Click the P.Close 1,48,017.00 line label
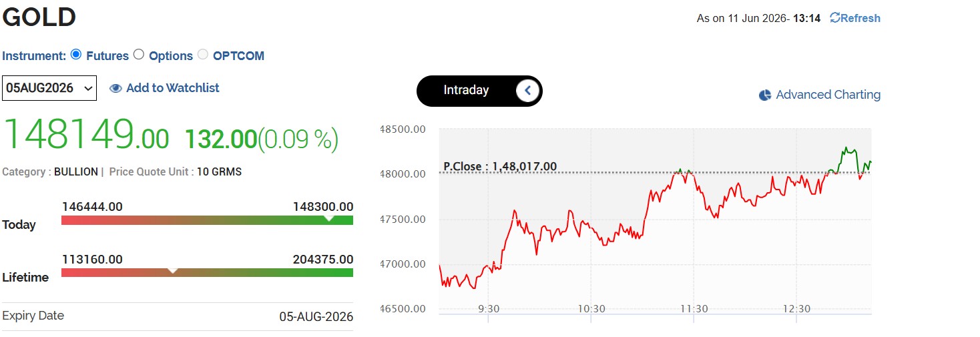Image resolution: width=980 pixels, height=337 pixels. click(x=500, y=166)
